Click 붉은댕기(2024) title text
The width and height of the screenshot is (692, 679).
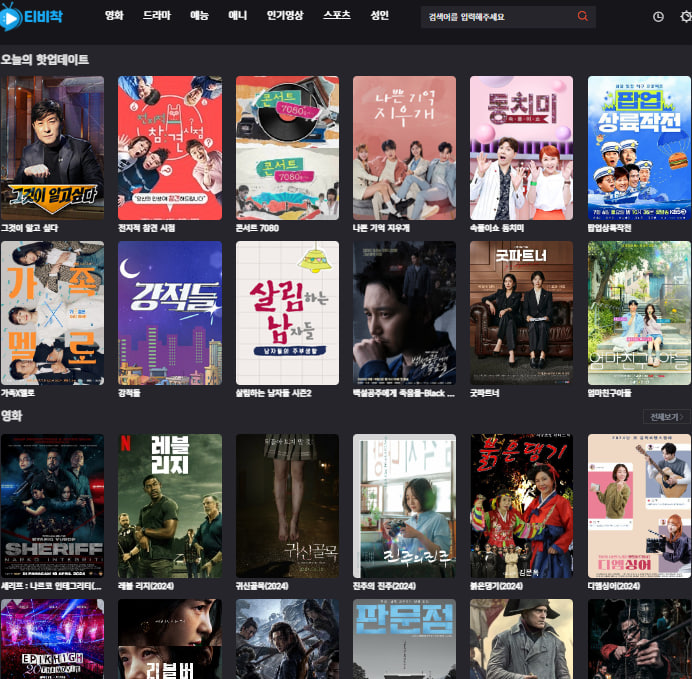pyautogui.click(x=496, y=586)
